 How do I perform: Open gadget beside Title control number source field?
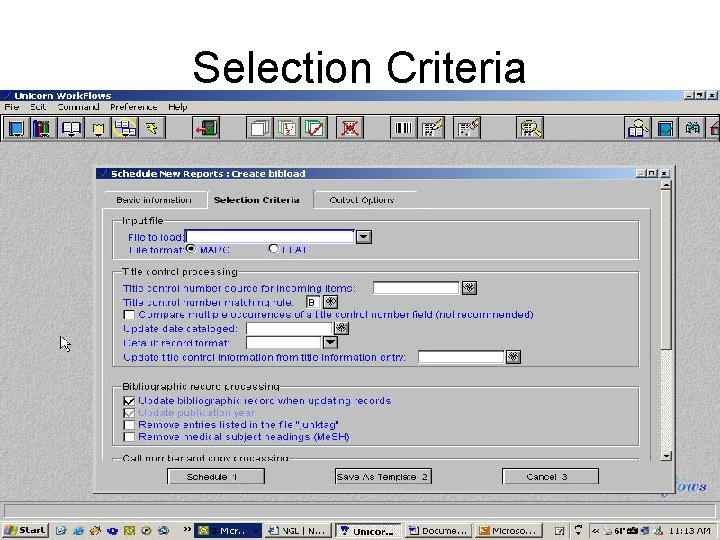click(469, 288)
